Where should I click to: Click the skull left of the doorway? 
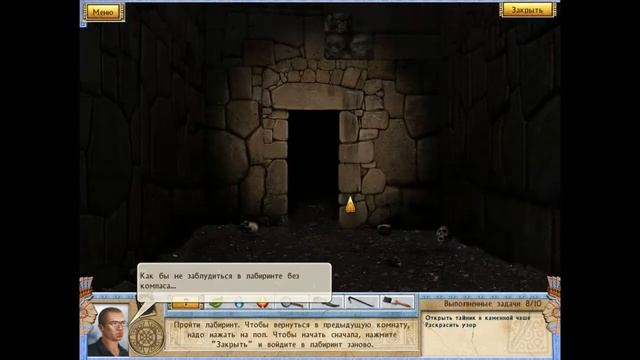click(250, 226)
